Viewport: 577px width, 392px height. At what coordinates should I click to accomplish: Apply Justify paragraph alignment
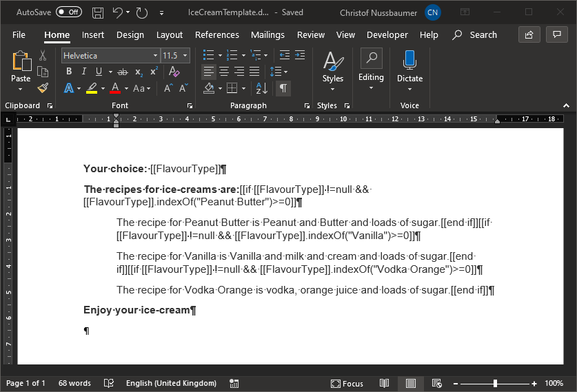click(x=254, y=72)
